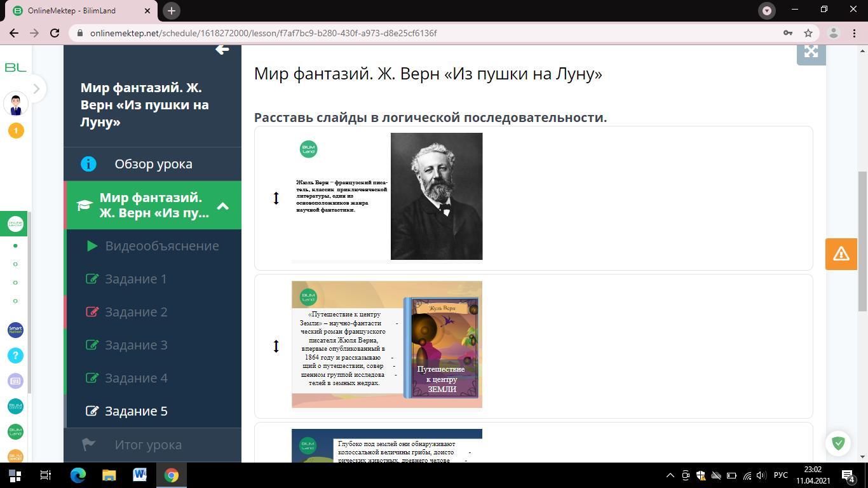
Task: Click the user avatar in left sidebar
Action: 16,104
